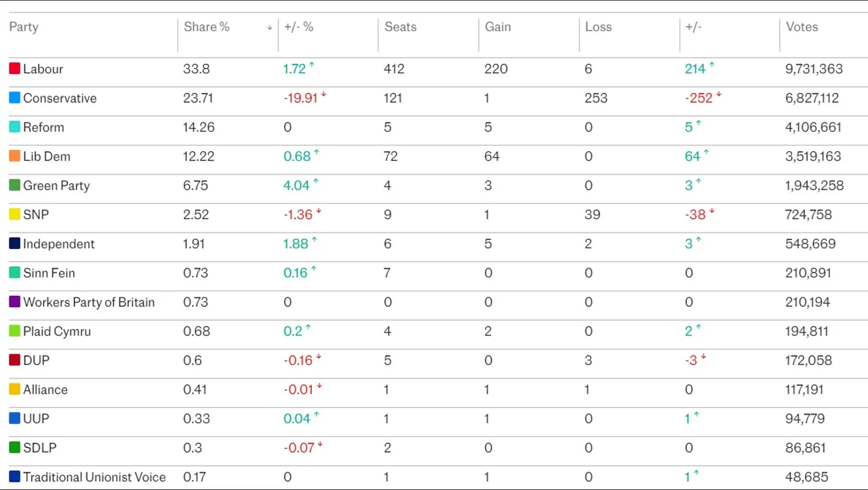Image resolution: width=868 pixels, height=490 pixels.
Task: Click the Conservative blue color swatch
Action: tap(14, 98)
